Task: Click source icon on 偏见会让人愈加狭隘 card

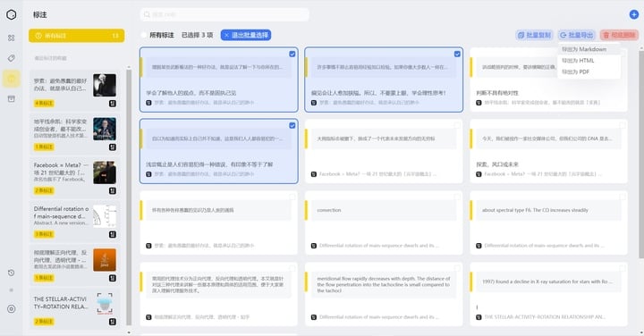Action: [314, 103]
